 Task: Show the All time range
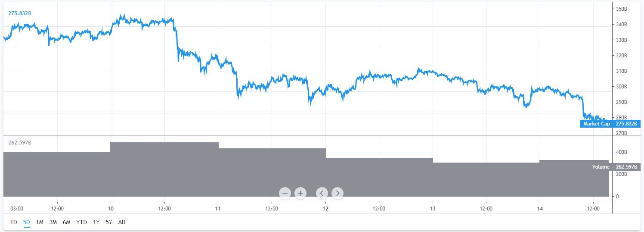122,223
